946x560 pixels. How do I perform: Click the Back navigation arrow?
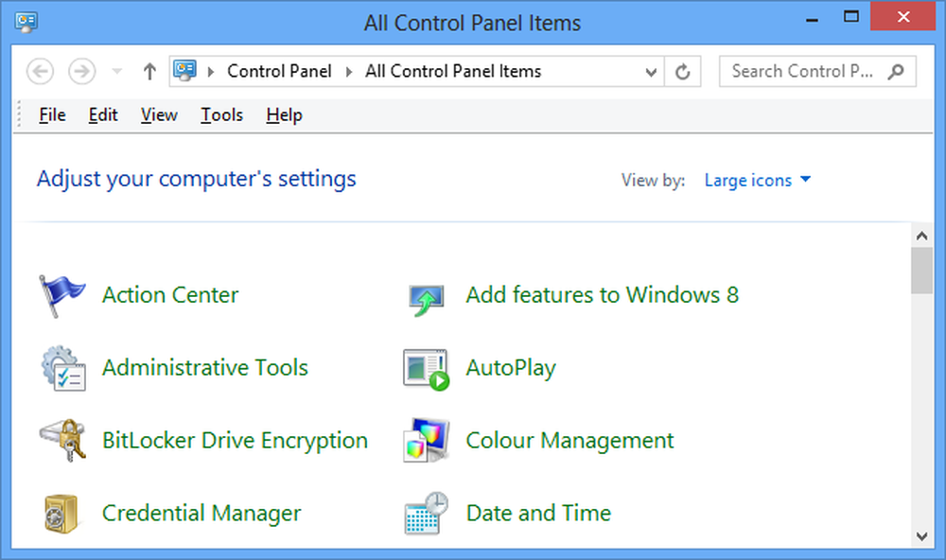(41, 71)
